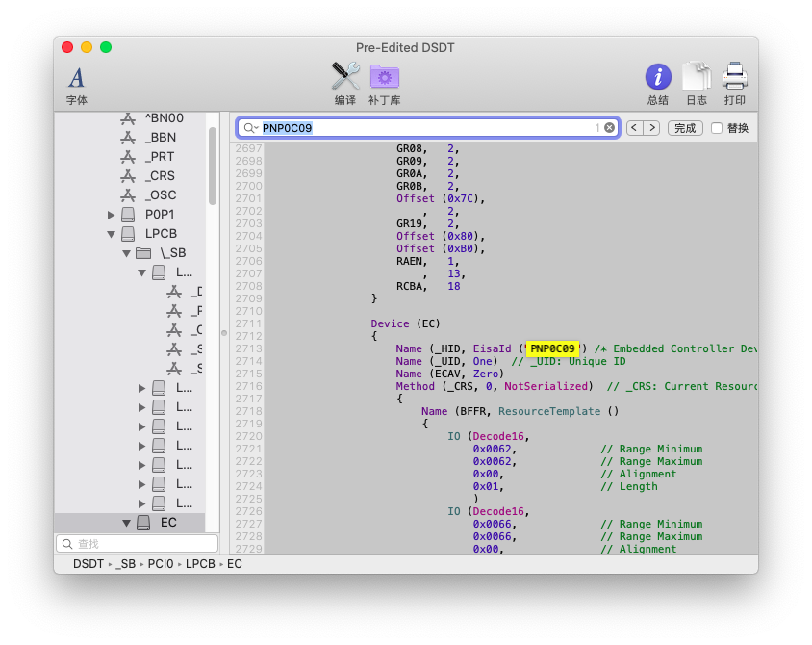Clear the PNP0C09 search text
The width and height of the screenshot is (812, 645).
point(609,128)
